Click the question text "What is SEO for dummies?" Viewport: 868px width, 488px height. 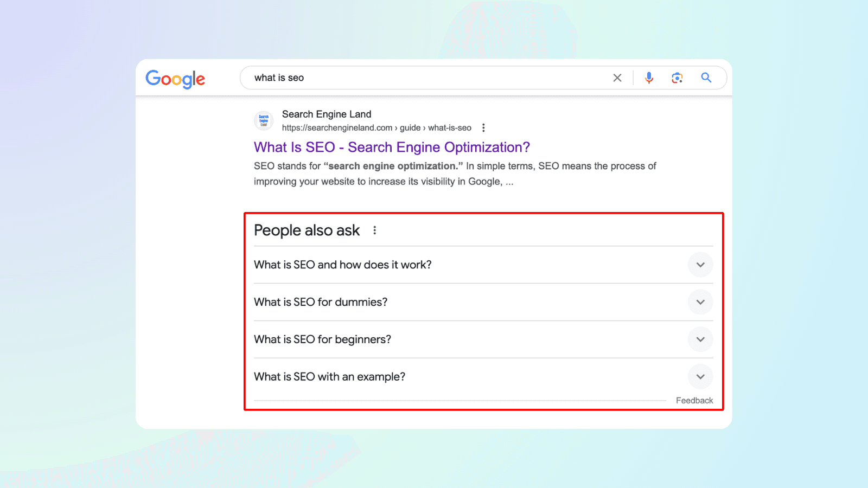tap(321, 302)
